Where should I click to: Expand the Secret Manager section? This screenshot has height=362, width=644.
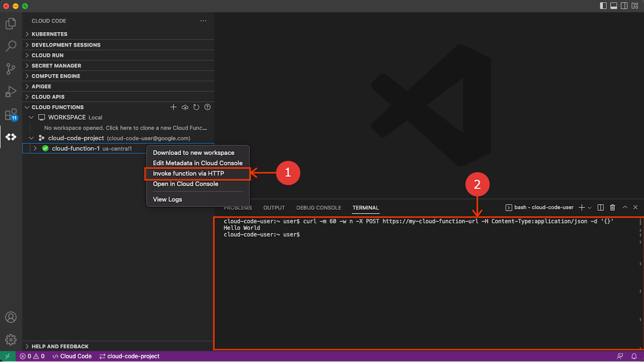coord(118,66)
